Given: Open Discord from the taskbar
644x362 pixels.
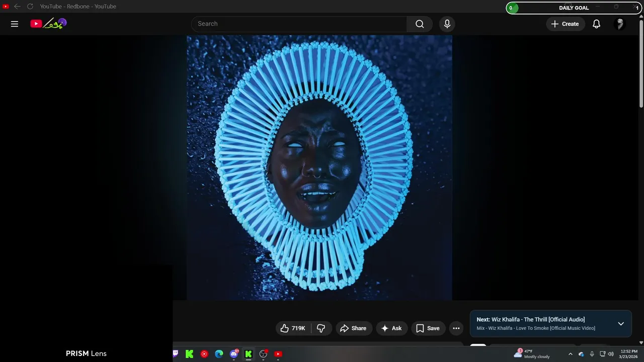Looking at the screenshot, I should tap(234, 354).
